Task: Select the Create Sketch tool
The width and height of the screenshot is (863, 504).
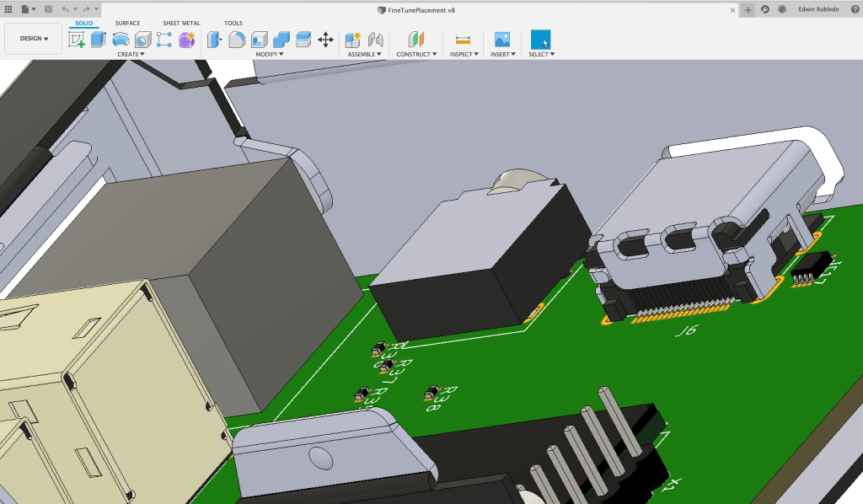Action: [x=77, y=39]
